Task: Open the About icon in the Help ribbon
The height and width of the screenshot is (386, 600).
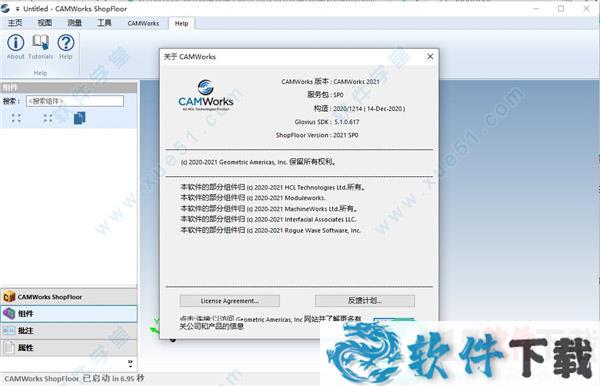Action: pyautogui.click(x=16, y=42)
